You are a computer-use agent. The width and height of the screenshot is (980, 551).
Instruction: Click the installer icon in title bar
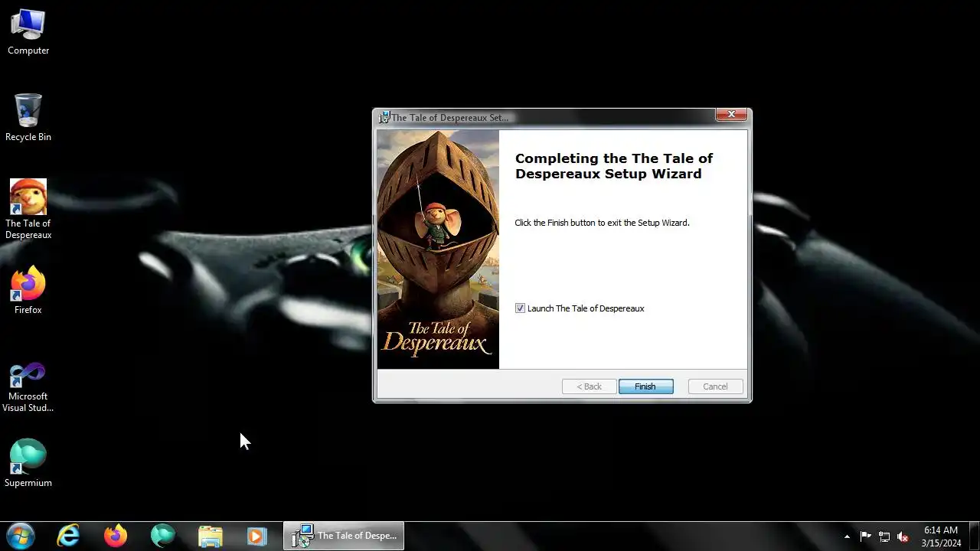[x=384, y=117]
